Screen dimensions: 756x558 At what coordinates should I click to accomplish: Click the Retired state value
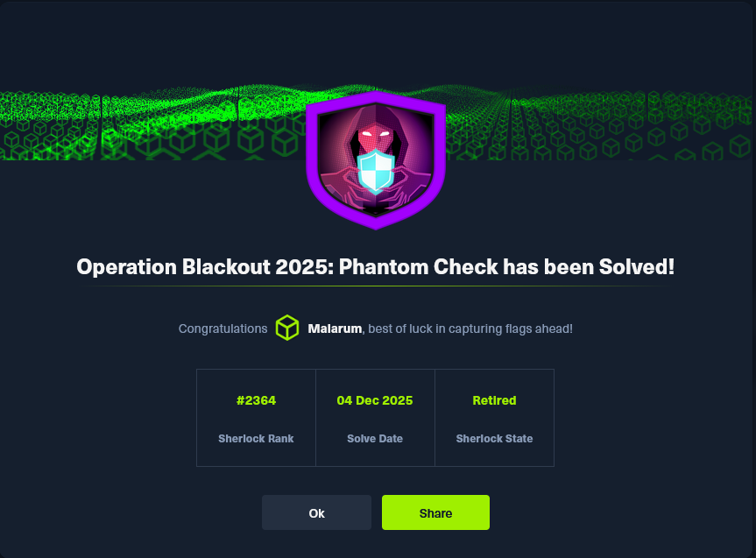[x=494, y=400]
